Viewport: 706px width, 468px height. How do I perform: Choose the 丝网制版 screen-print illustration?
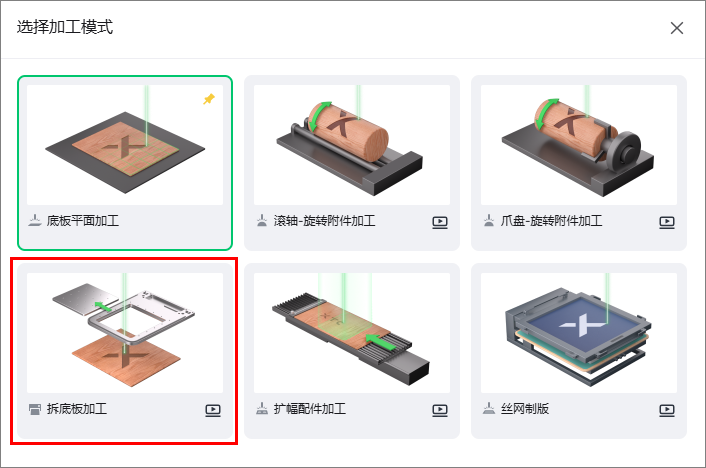click(579, 333)
